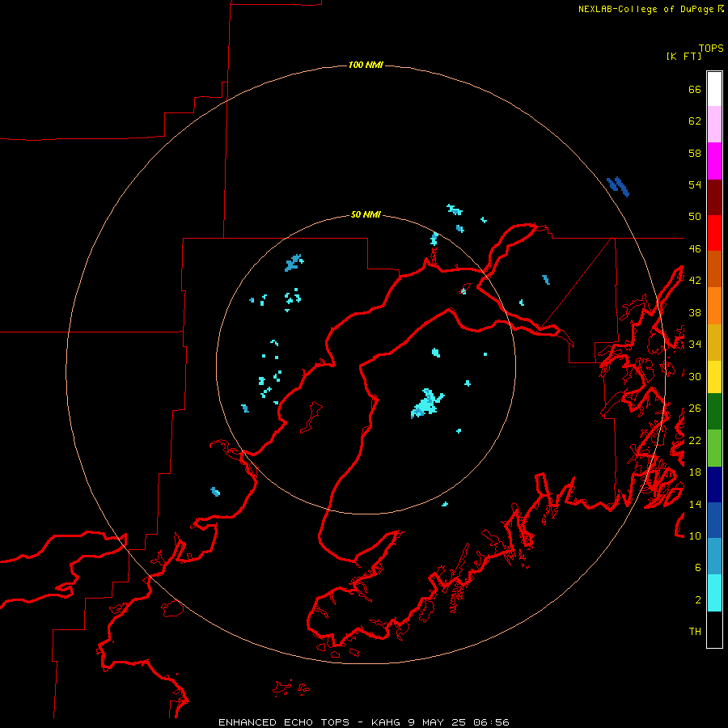Click the '14' legend value label
Image resolution: width=728 pixels, height=728 pixels.
pos(695,504)
